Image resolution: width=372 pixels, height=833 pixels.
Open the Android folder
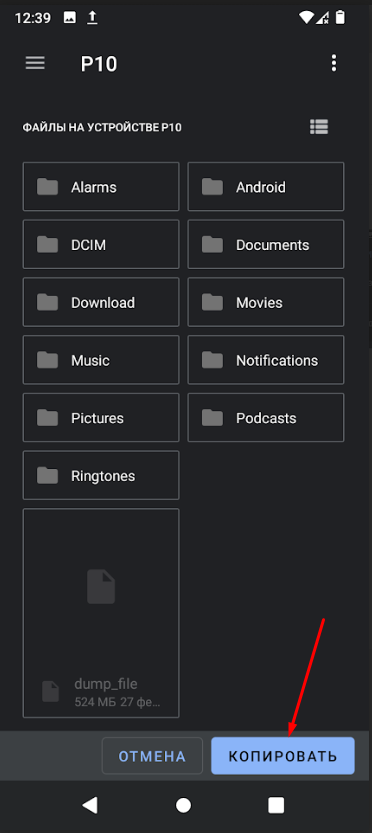point(266,186)
